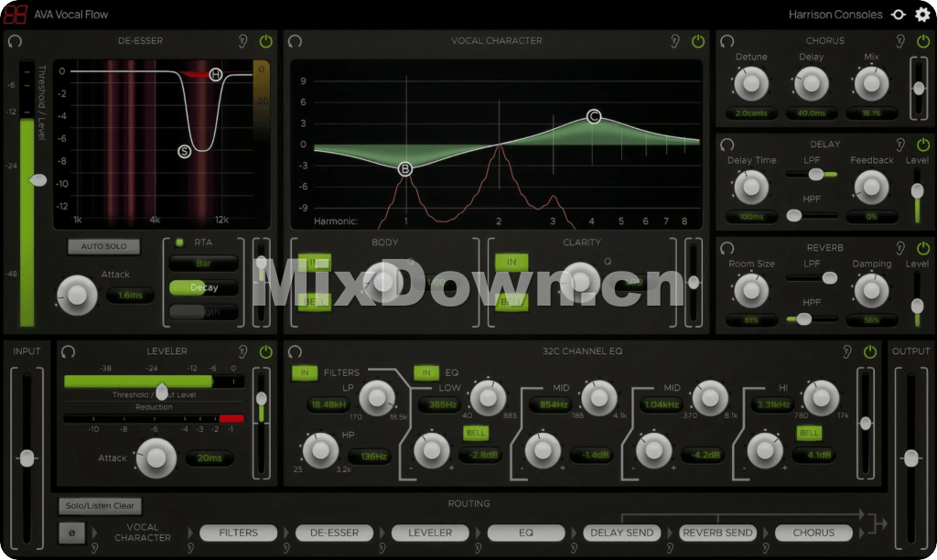Select the S node in the De-Esser graph
This screenshot has width=937, height=560.
point(185,151)
